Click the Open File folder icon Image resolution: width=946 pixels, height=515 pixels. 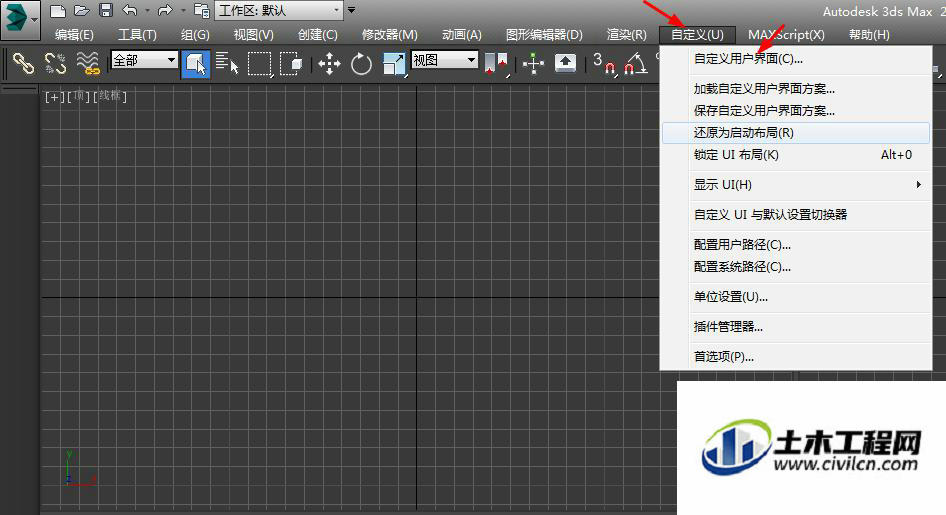click(x=81, y=10)
